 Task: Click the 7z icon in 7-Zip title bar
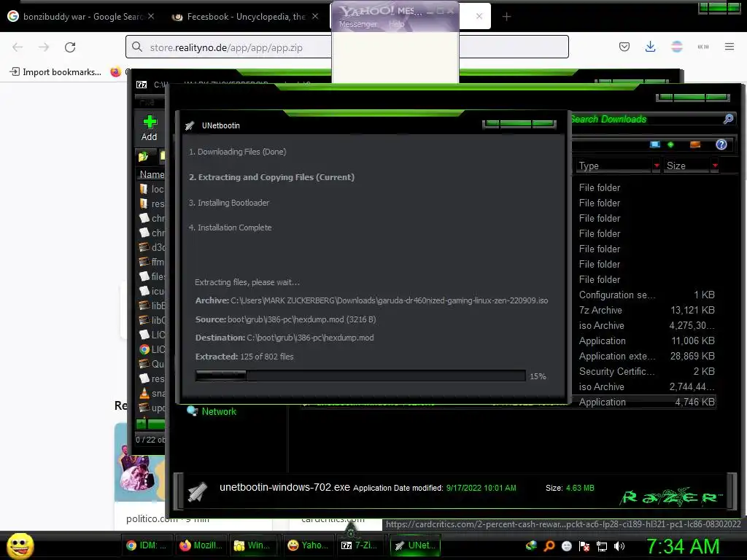(x=142, y=85)
